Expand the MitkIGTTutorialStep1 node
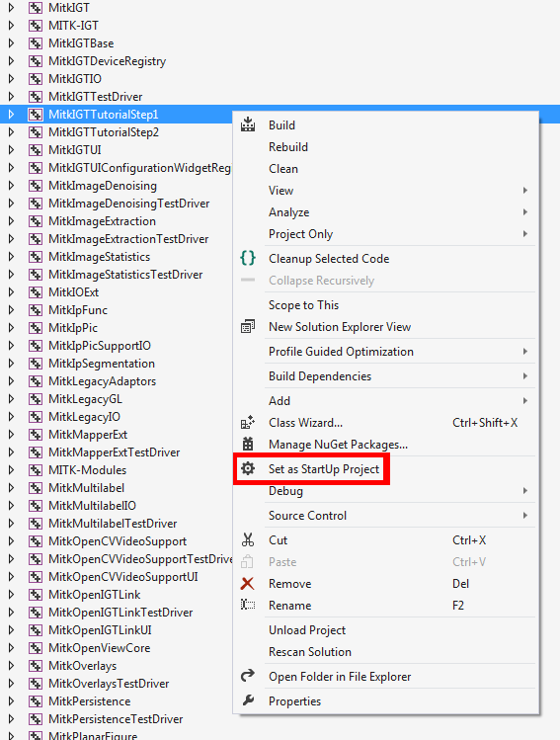Viewport: 560px width, 740px height. pos(11,115)
